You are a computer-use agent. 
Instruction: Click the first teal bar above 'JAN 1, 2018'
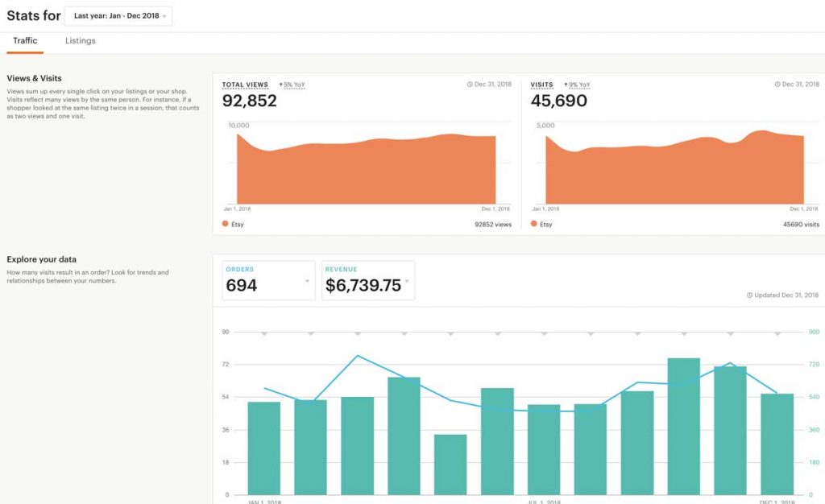pos(263,448)
